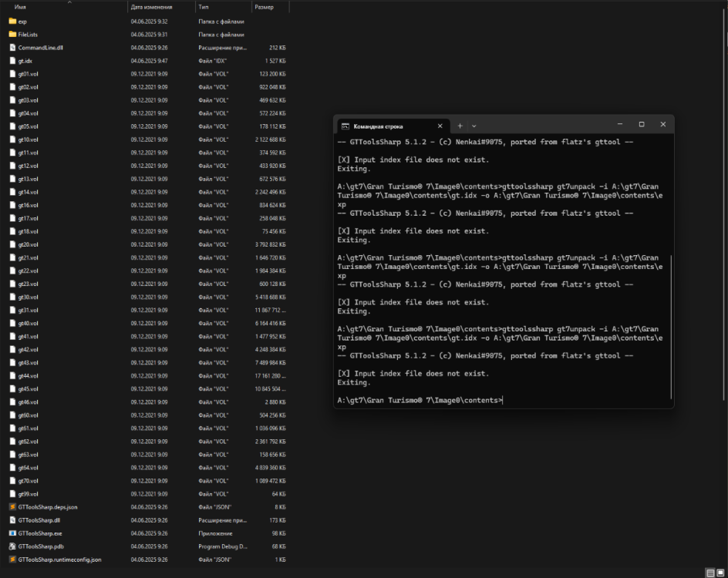Viewport: 728px width, 578px height.
Task: Switch to large thumbnails view
Action: point(720,573)
